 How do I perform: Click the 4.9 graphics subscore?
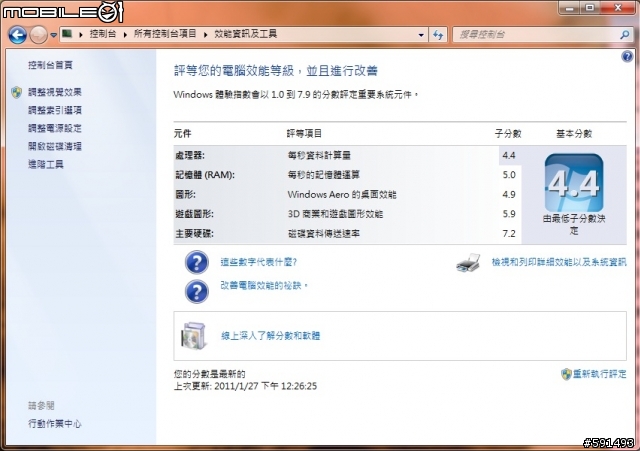tap(509, 195)
